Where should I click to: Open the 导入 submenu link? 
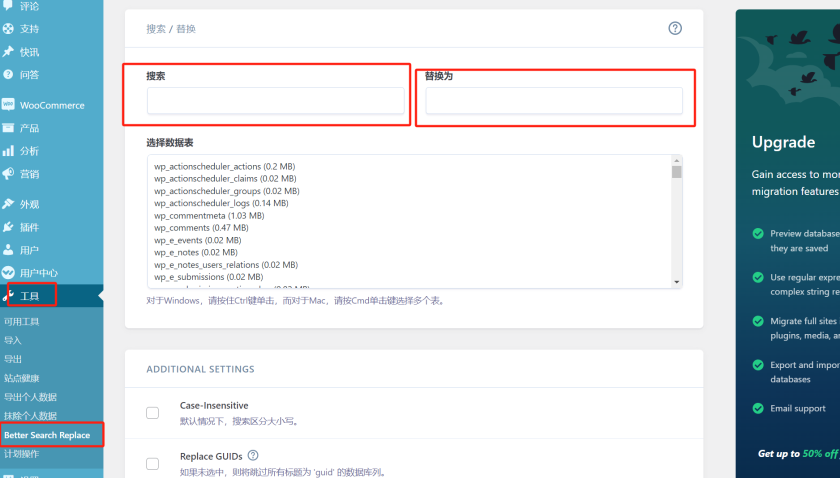point(12,340)
